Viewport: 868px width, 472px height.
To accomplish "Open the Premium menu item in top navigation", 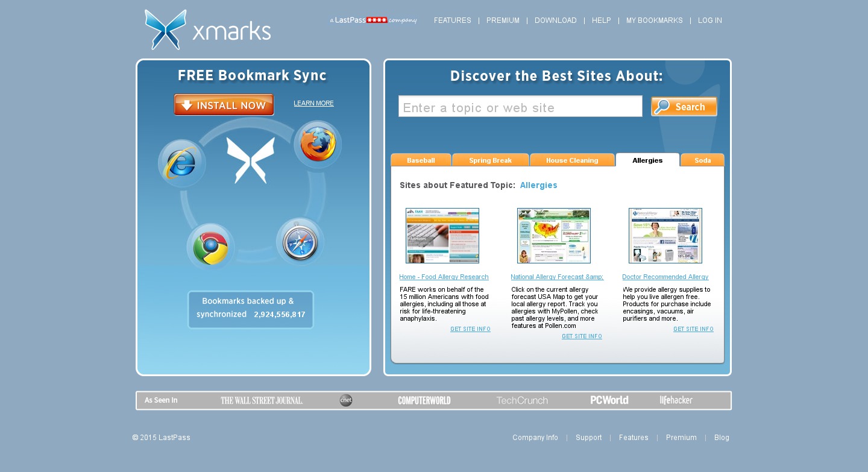I will point(503,20).
